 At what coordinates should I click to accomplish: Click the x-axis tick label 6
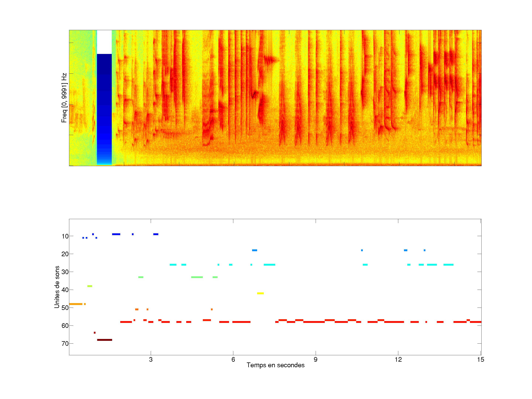point(233,359)
